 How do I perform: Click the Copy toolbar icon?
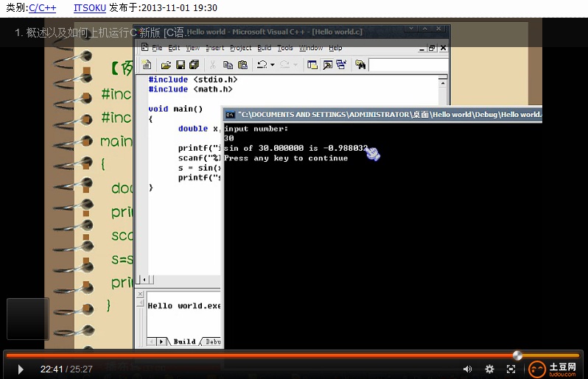point(228,65)
